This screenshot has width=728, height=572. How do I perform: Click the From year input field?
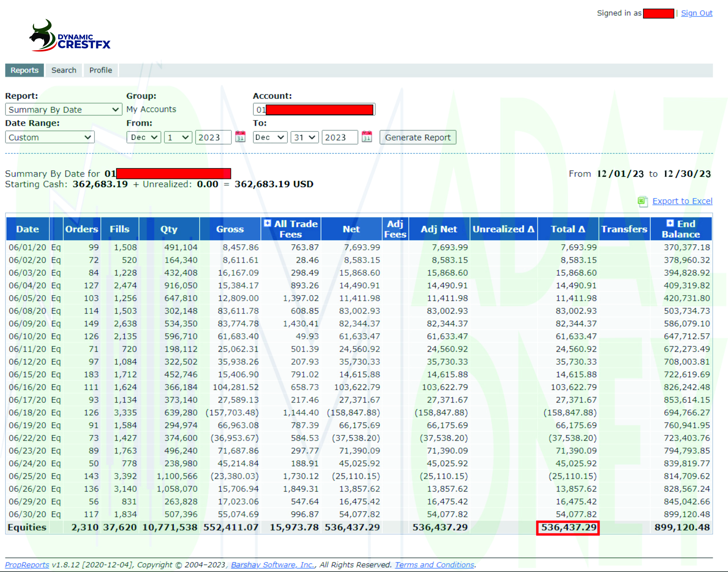tap(213, 137)
